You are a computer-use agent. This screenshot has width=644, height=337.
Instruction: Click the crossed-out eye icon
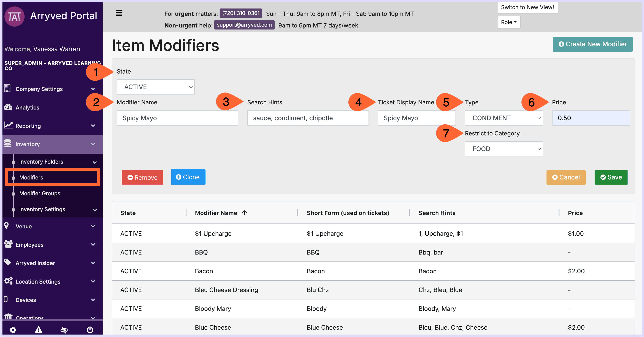click(x=64, y=330)
